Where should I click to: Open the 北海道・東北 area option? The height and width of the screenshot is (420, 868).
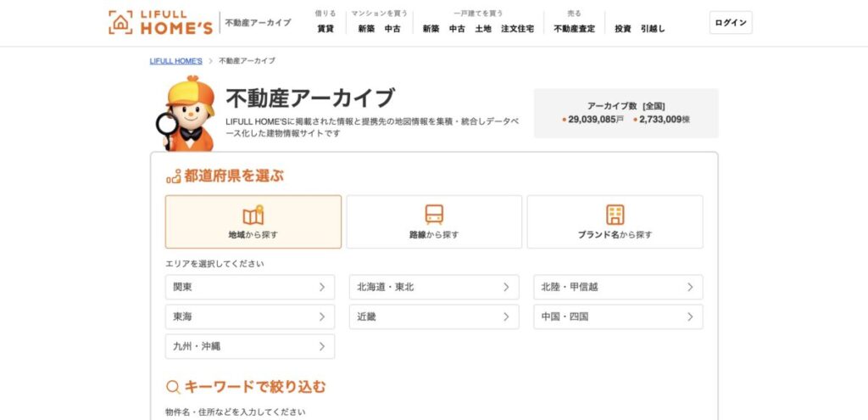point(434,287)
